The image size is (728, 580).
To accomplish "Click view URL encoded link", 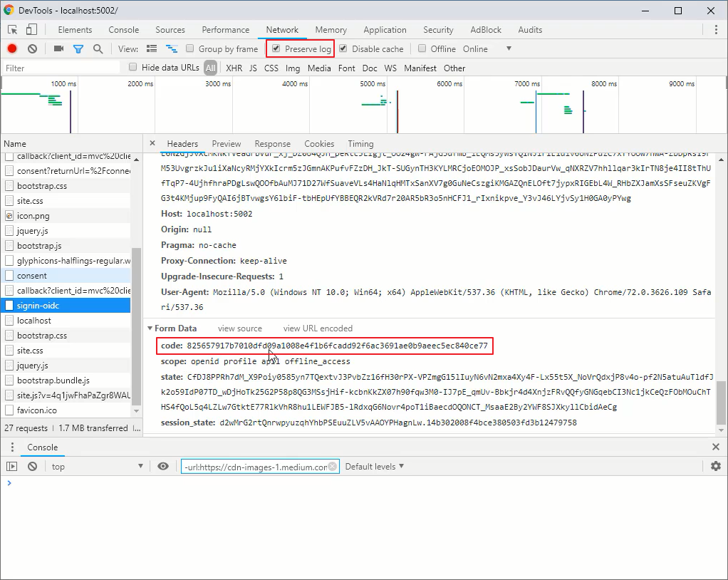I will pyautogui.click(x=318, y=328).
